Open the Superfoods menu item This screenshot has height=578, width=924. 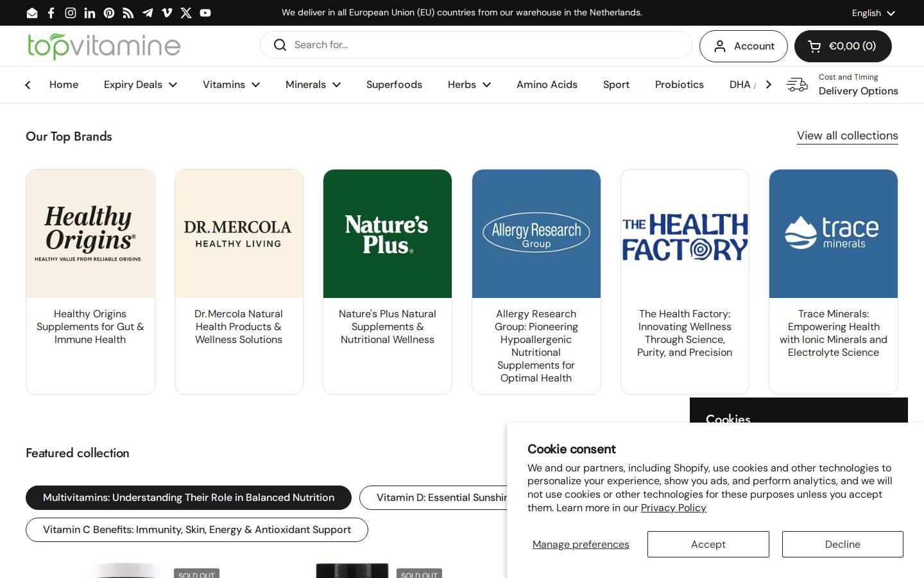click(x=394, y=85)
